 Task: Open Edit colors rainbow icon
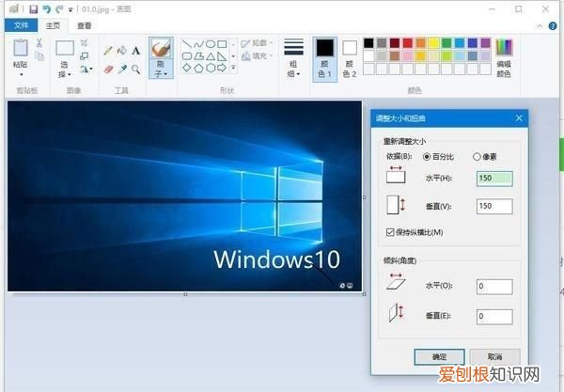pyautogui.click(x=504, y=47)
